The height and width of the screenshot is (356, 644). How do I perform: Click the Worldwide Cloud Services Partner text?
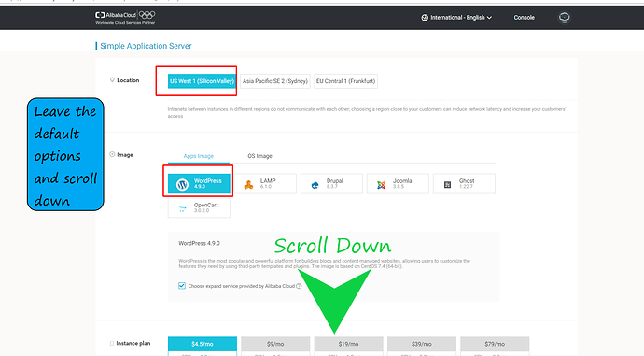click(125, 23)
